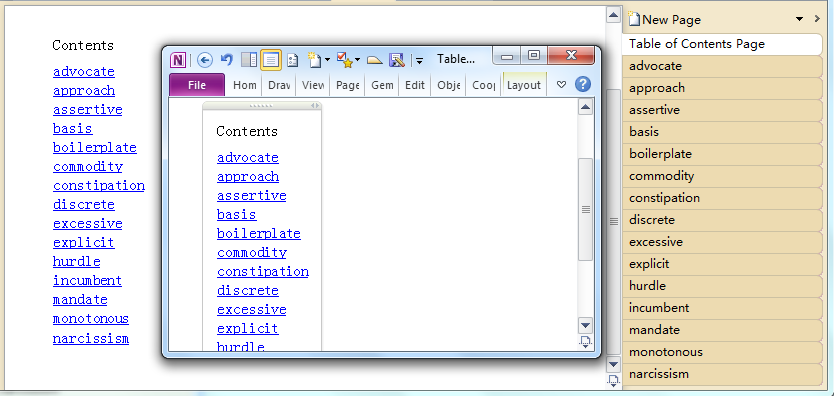Switch to the Draw ribbon tab
The width and height of the screenshot is (834, 396).
coord(279,85)
